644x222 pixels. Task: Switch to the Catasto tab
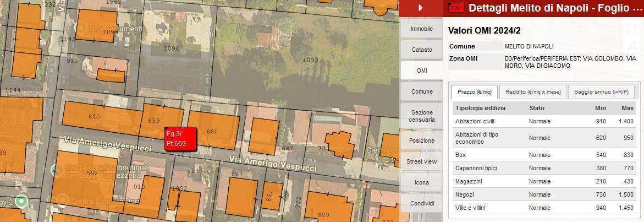pos(422,50)
